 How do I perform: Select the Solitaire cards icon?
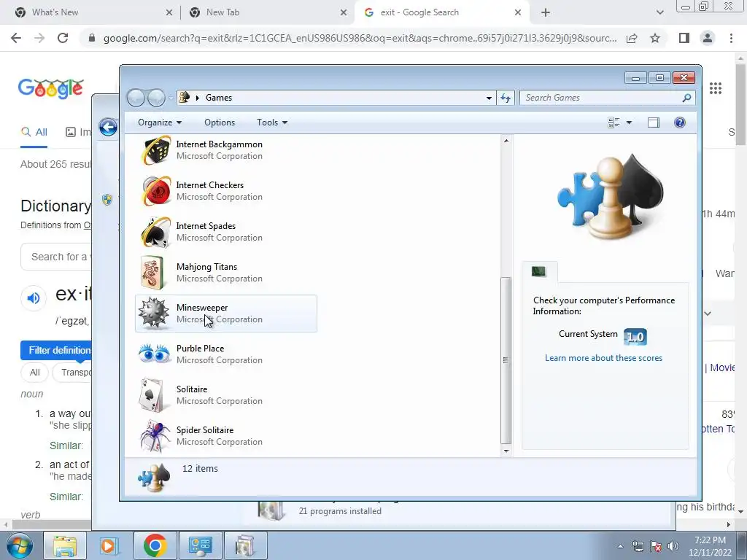(152, 394)
